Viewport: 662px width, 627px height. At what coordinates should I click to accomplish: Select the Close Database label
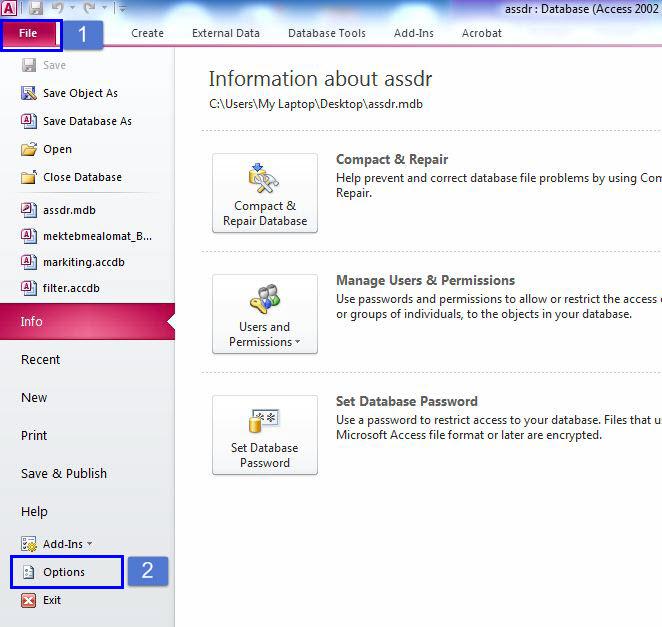point(82,177)
